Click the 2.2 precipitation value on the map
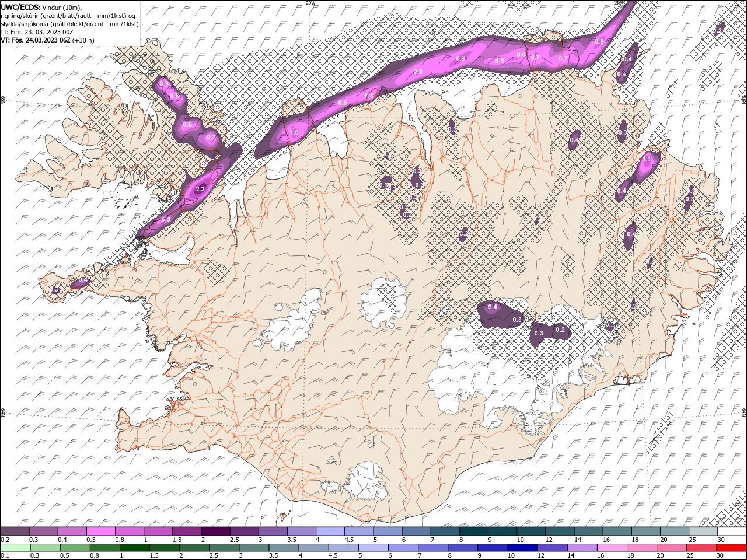The height and width of the screenshot is (560, 747). click(200, 189)
